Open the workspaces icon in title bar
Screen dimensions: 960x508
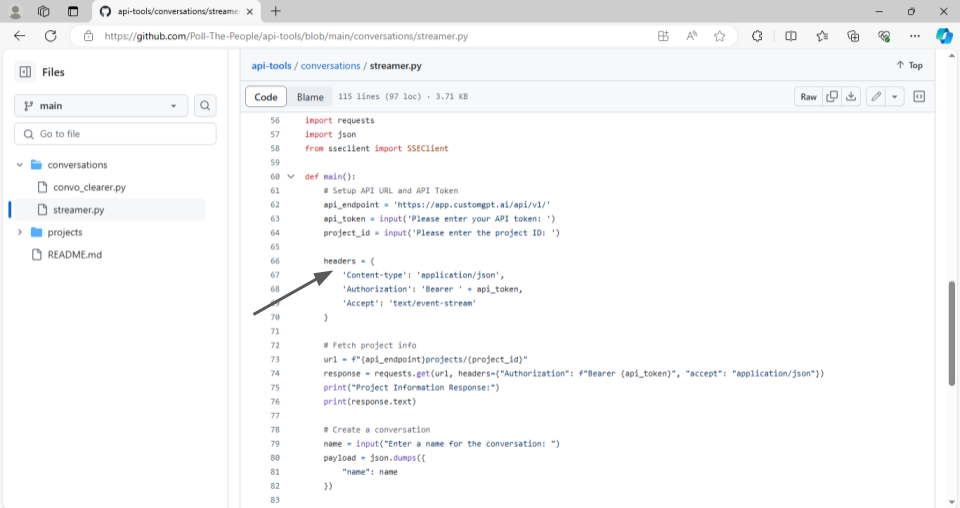pyautogui.click(x=43, y=11)
